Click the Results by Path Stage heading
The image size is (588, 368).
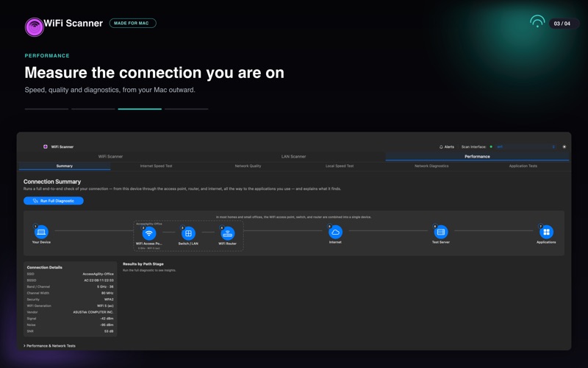[x=143, y=264]
